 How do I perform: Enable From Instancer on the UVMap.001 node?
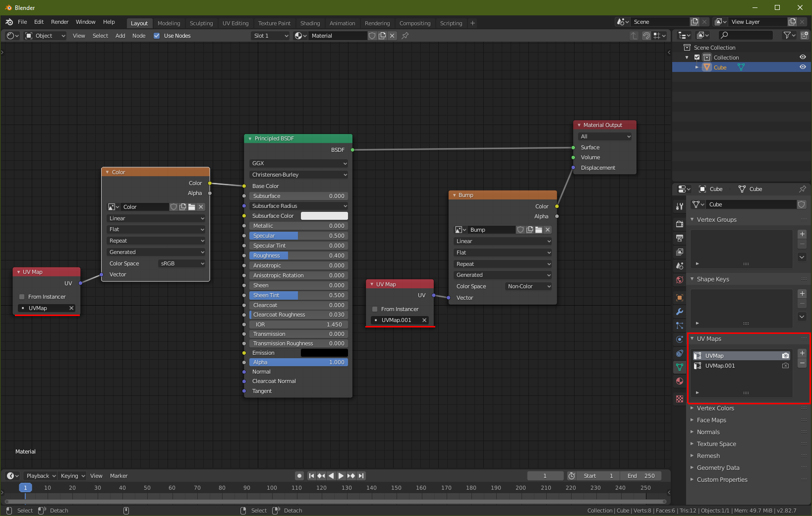tap(375, 309)
